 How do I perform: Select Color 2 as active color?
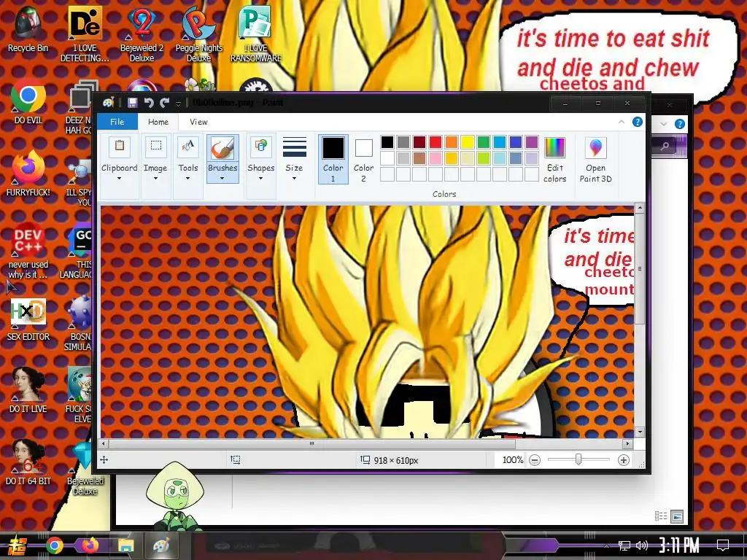363,159
